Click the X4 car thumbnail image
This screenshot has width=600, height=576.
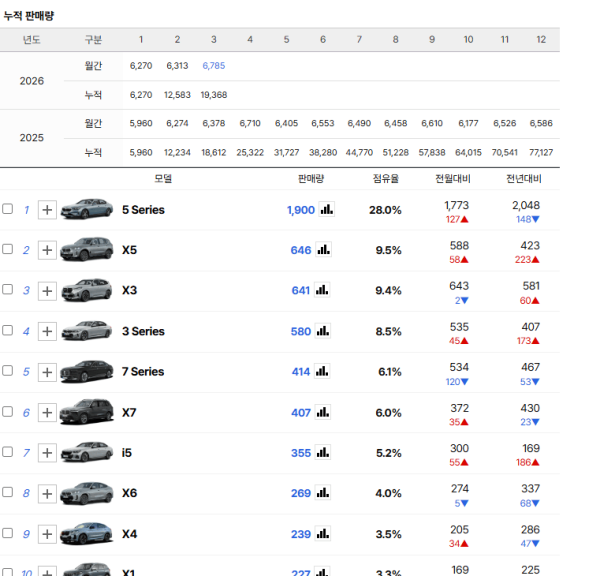tap(87, 534)
